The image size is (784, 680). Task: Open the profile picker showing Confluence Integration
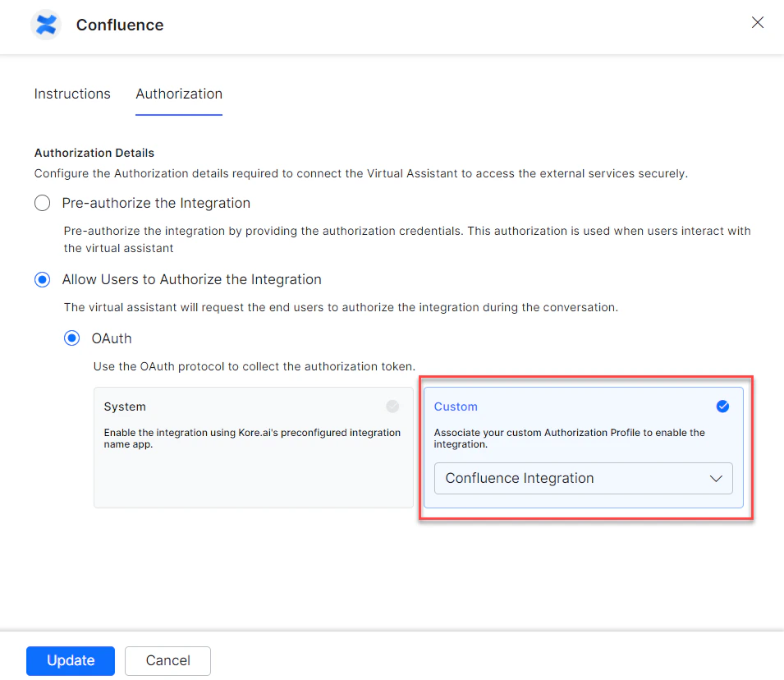click(583, 478)
